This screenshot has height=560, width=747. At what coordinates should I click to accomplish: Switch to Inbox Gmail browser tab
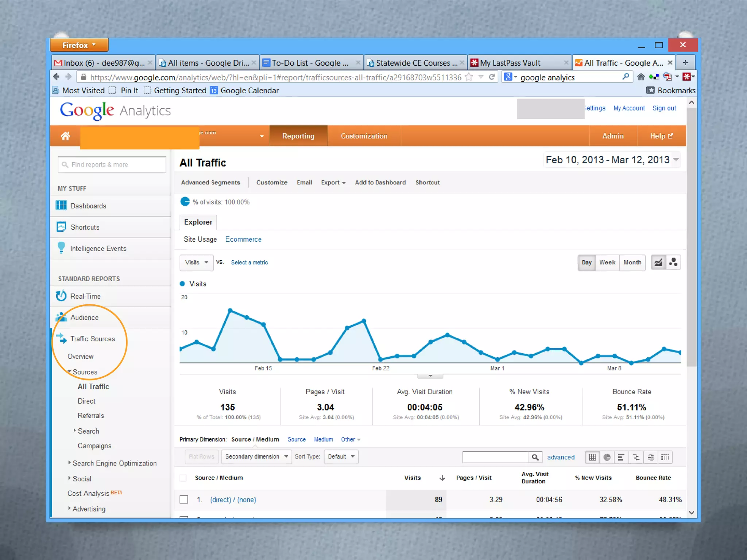click(x=103, y=63)
